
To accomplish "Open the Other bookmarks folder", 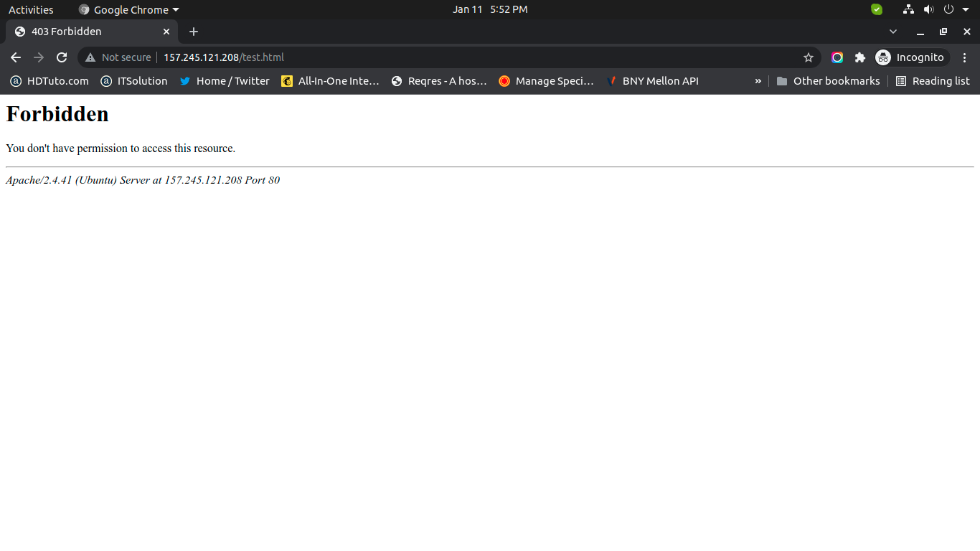I will 828,81.
